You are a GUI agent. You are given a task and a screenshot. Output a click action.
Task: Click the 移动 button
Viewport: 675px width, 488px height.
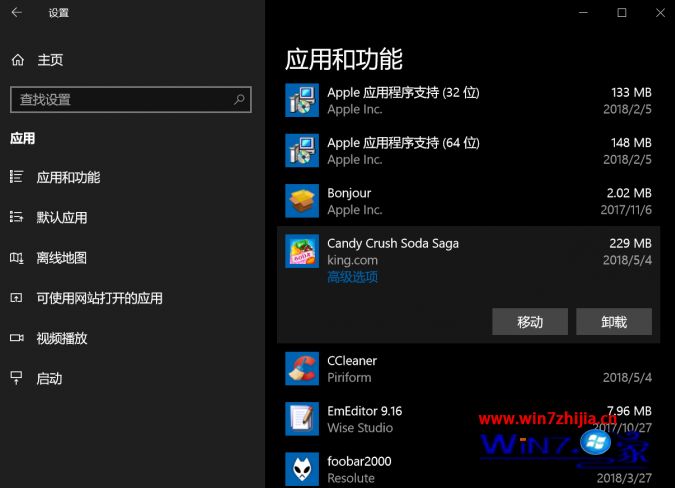(530, 321)
